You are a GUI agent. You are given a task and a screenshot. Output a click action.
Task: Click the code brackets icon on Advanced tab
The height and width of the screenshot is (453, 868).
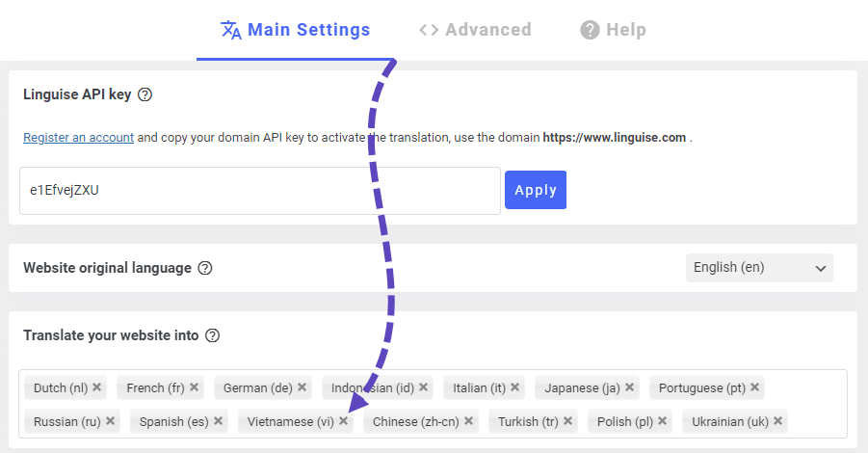click(x=429, y=30)
